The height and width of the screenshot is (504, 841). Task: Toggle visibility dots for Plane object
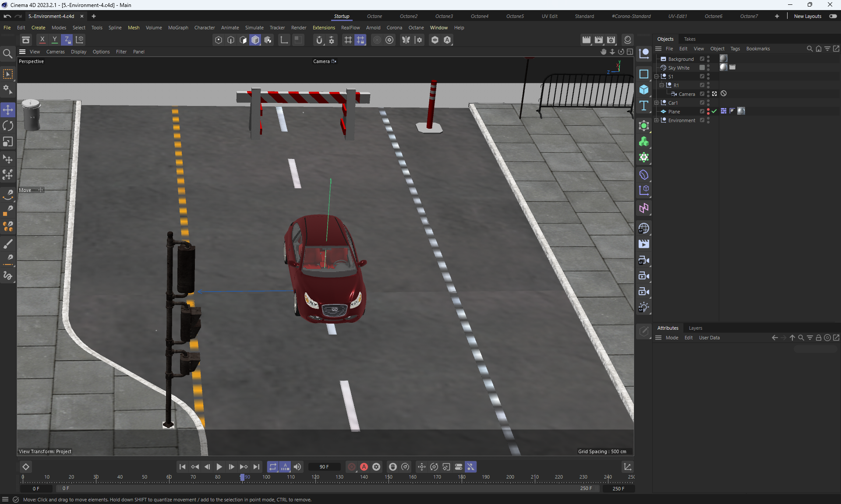tap(708, 111)
